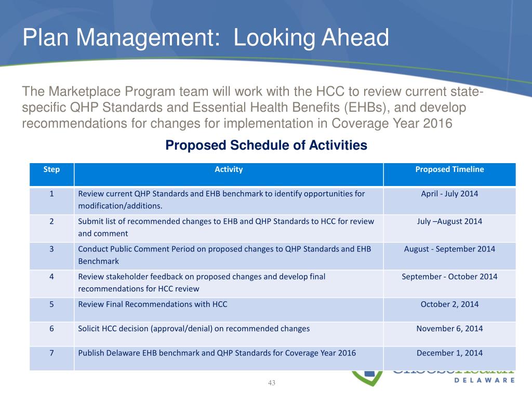The width and height of the screenshot is (532, 399).
Task: Click the 'DELAWARE' logo text
Action: click(x=485, y=380)
